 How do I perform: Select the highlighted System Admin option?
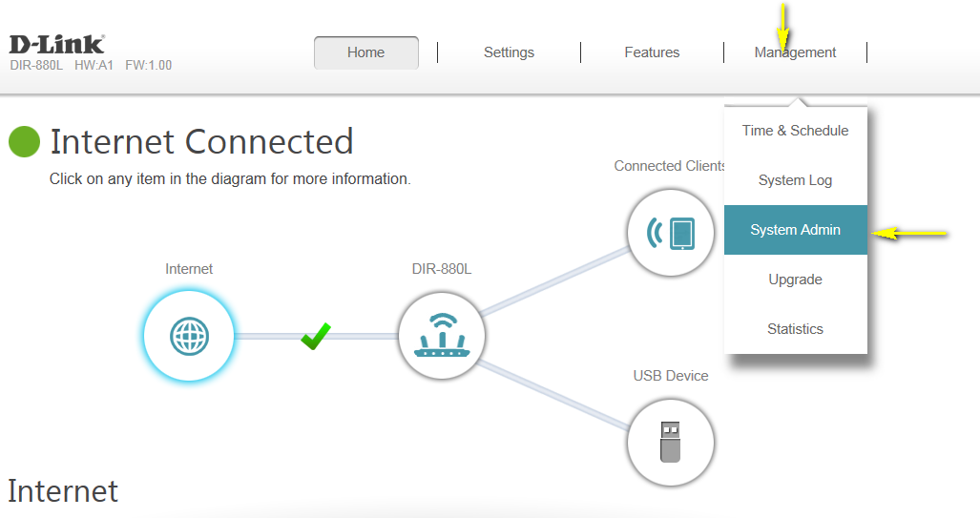(795, 230)
